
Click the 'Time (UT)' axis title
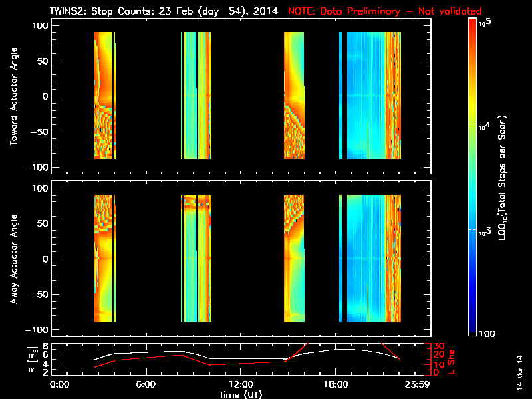coord(241,394)
